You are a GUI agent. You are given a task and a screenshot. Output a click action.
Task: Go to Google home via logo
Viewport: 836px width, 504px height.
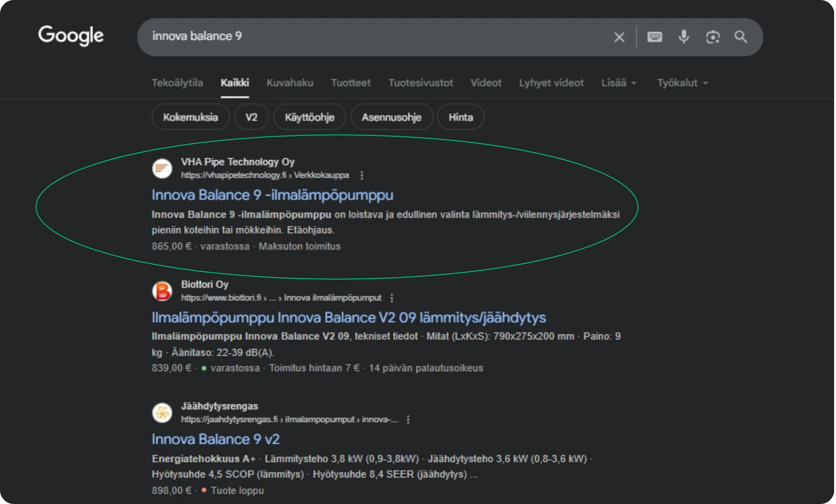71,36
